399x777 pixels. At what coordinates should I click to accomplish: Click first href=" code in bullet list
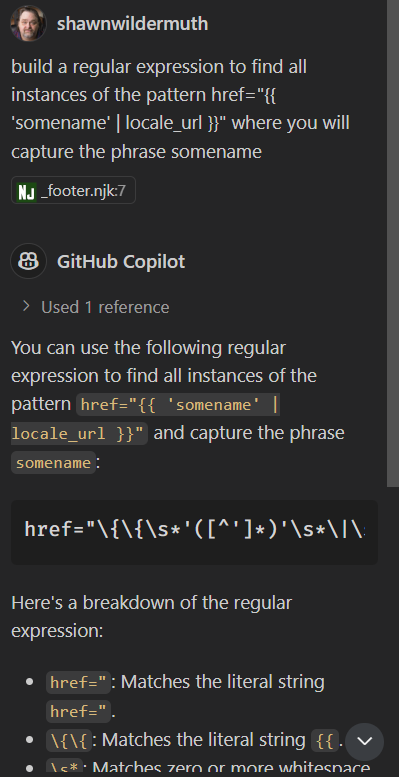coord(78,682)
